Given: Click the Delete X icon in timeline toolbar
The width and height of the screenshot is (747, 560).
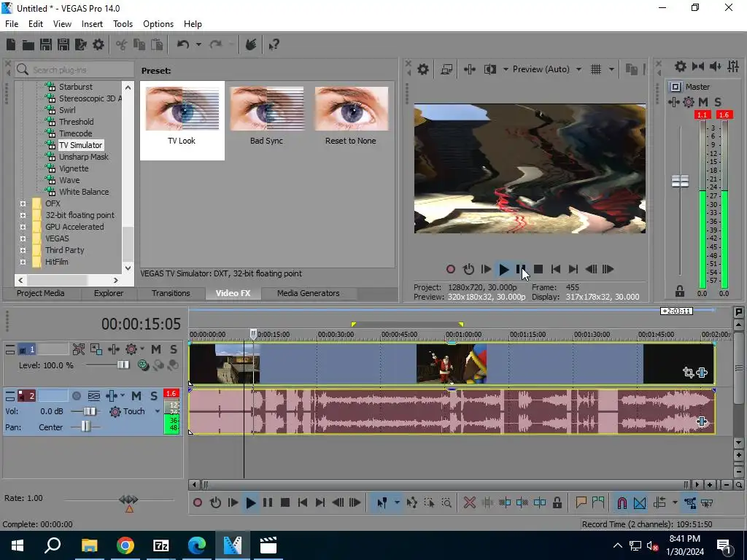Looking at the screenshot, I should click(470, 502).
